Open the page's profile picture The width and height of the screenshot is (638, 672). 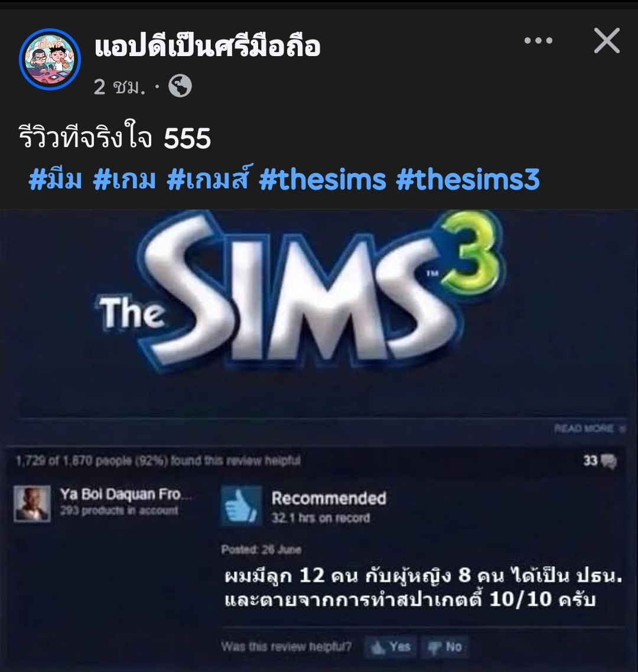pyautogui.click(x=50, y=59)
